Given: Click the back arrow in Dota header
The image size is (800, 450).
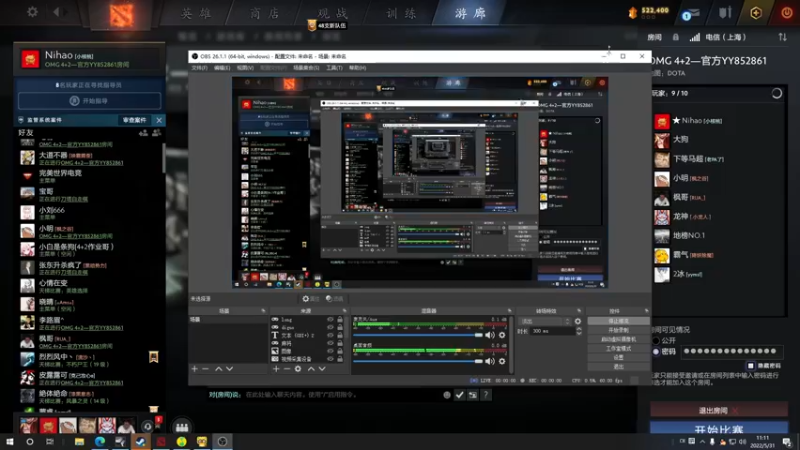Looking at the screenshot, I should [57, 12].
